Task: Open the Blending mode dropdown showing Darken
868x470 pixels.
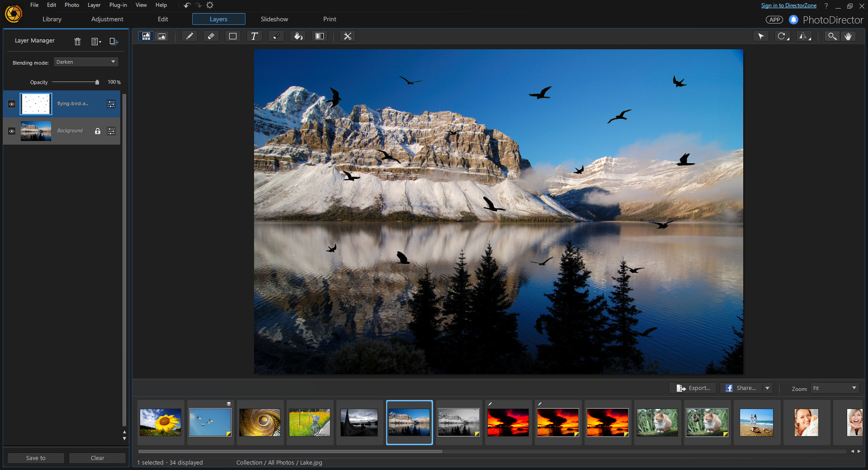Action: [85, 61]
